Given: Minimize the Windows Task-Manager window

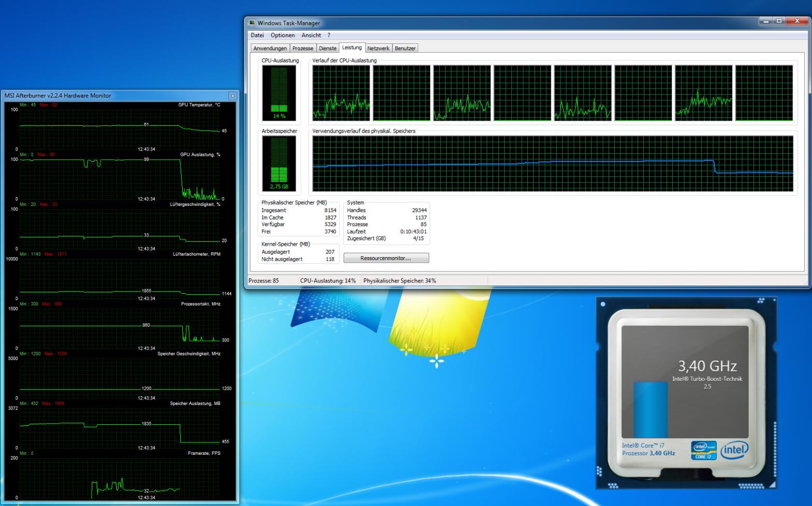Looking at the screenshot, I should pyautogui.click(x=766, y=21).
